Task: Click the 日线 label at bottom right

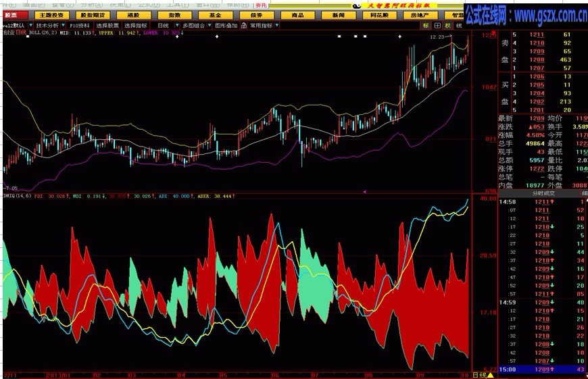Action: point(479,375)
